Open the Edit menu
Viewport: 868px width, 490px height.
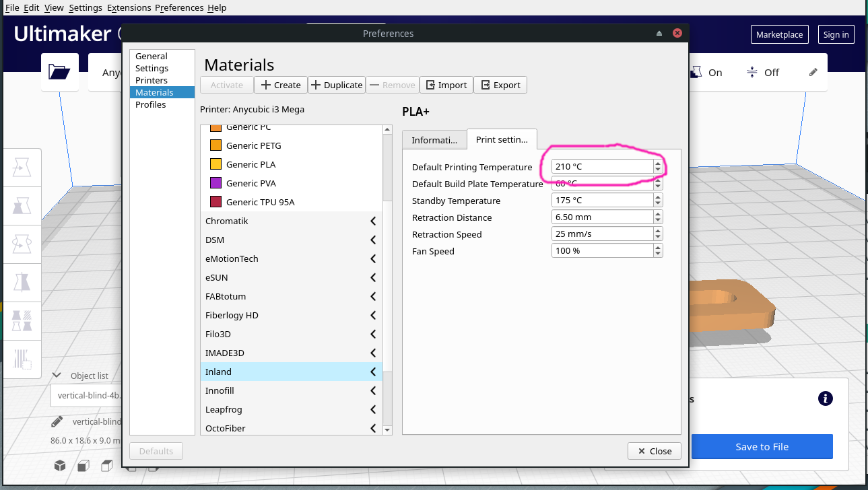click(32, 7)
